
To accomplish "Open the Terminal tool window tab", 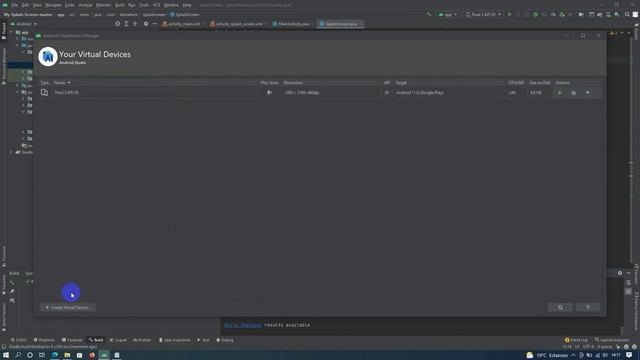I will tap(72, 340).
